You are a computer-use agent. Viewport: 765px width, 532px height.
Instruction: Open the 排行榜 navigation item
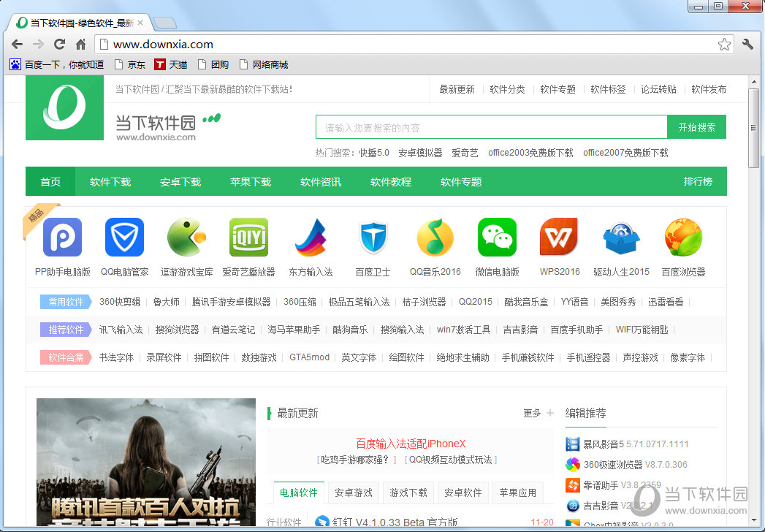698,181
